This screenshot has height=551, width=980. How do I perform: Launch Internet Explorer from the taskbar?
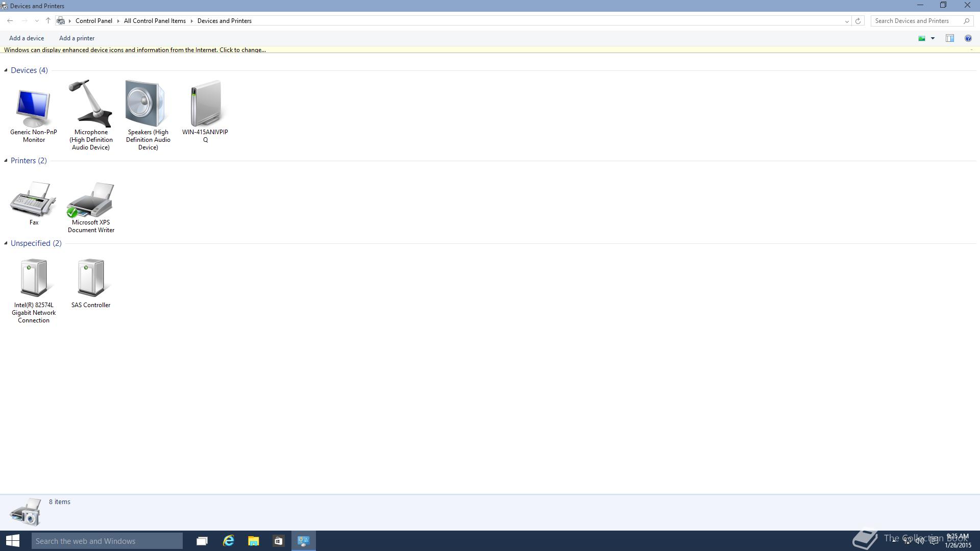coord(228,541)
